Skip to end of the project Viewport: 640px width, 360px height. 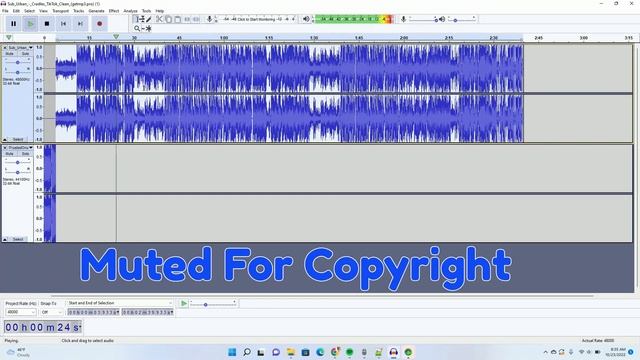click(80, 24)
